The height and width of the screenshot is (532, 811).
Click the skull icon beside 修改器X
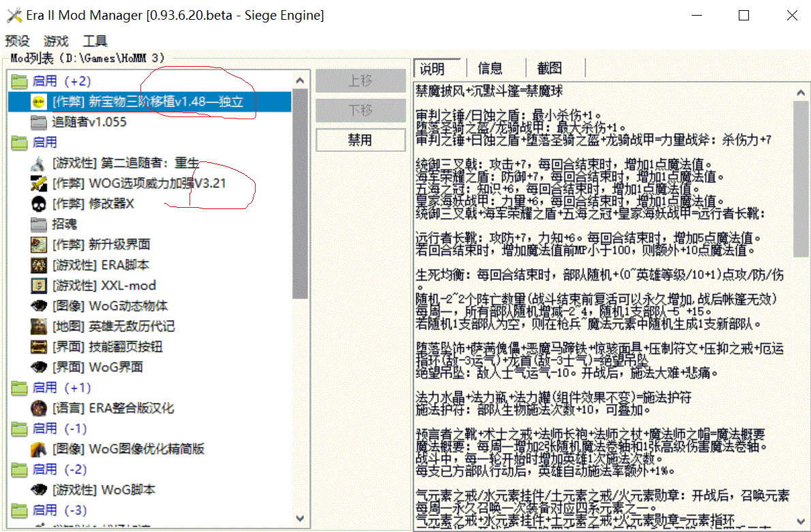coord(39,204)
